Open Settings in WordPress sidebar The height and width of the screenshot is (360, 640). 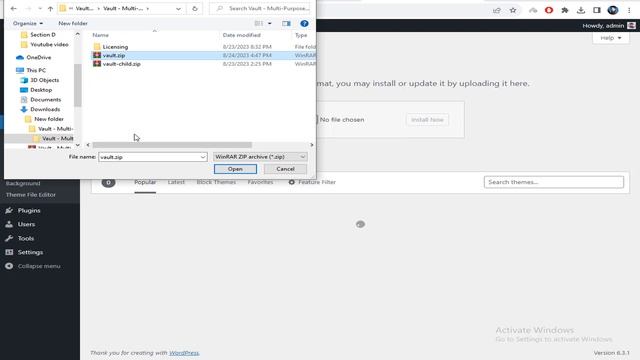tap(30, 252)
